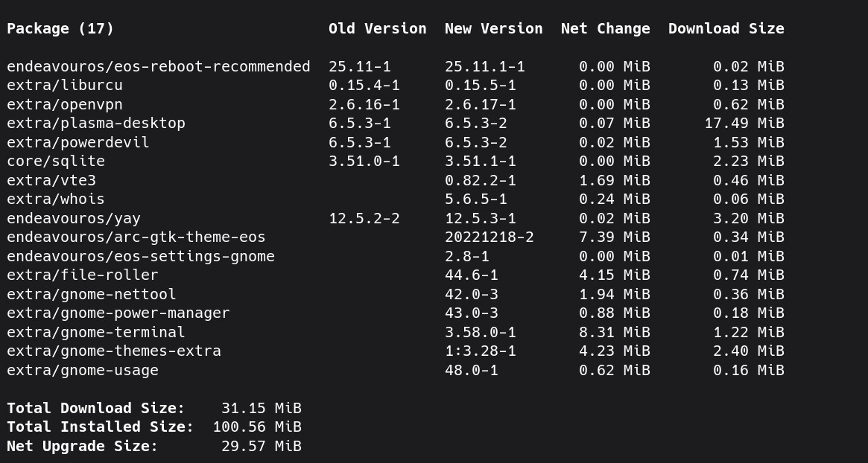
Task: Click the endeavouros/yay package entry
Action: point(74,219)
